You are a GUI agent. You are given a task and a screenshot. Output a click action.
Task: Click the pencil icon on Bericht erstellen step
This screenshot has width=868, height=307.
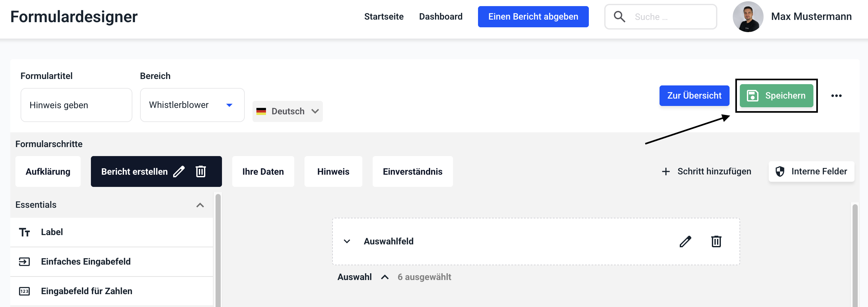pos(179,171)
